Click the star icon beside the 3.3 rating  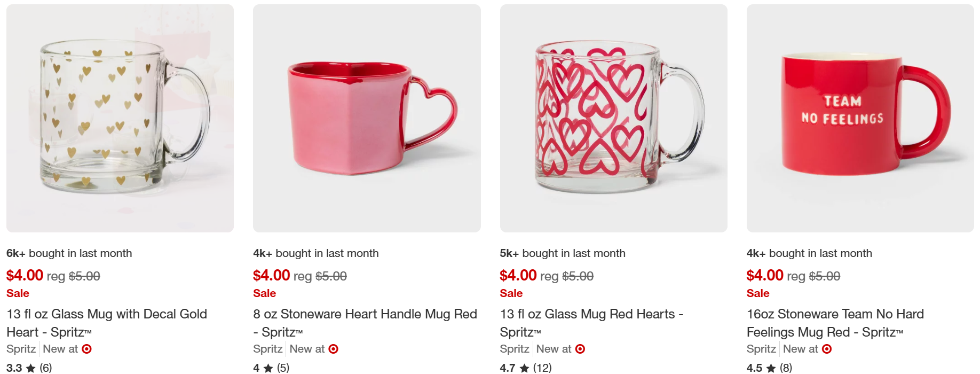[x=31, y=368]
